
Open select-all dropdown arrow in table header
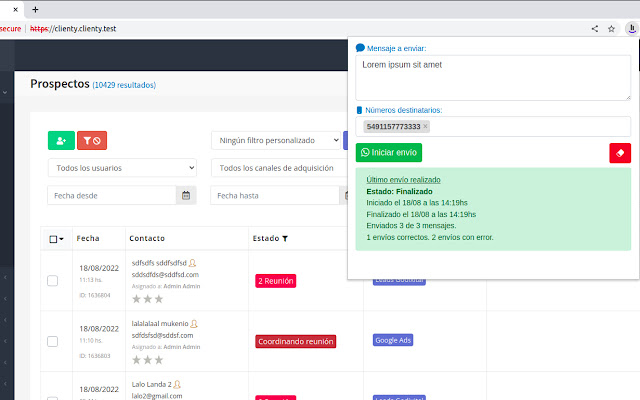62,239
